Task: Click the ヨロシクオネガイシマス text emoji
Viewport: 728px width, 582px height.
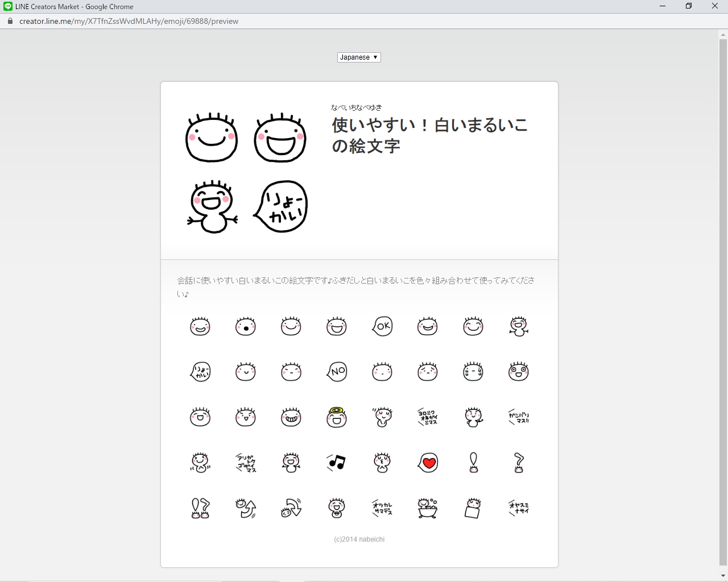Action: tap(428, 417)
